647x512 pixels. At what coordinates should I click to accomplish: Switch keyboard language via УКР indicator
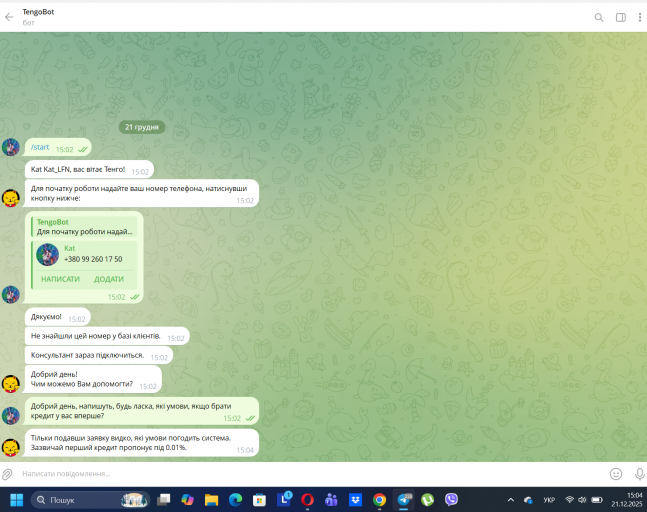point(549,500)
